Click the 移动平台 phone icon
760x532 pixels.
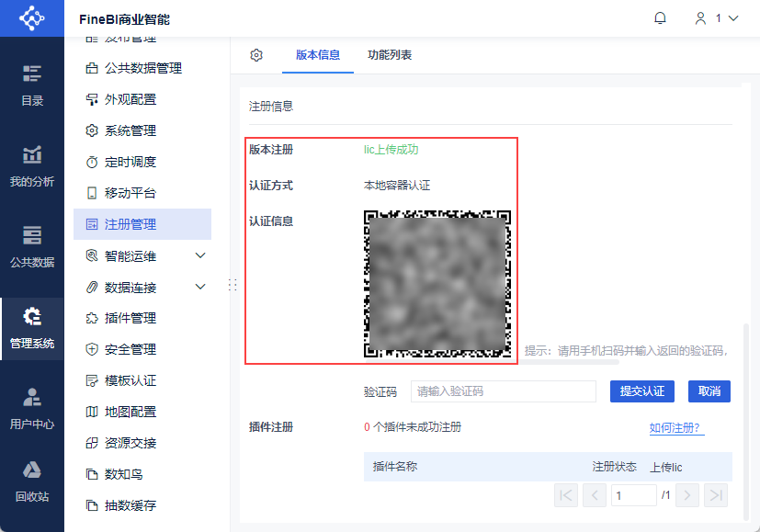pyautogui.click(x=92, y=193)
